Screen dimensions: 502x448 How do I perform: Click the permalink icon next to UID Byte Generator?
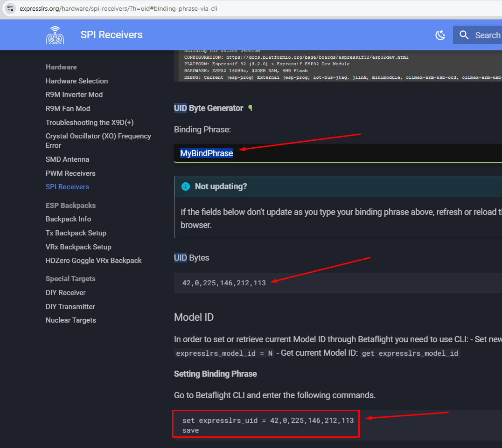pos(250,108)
